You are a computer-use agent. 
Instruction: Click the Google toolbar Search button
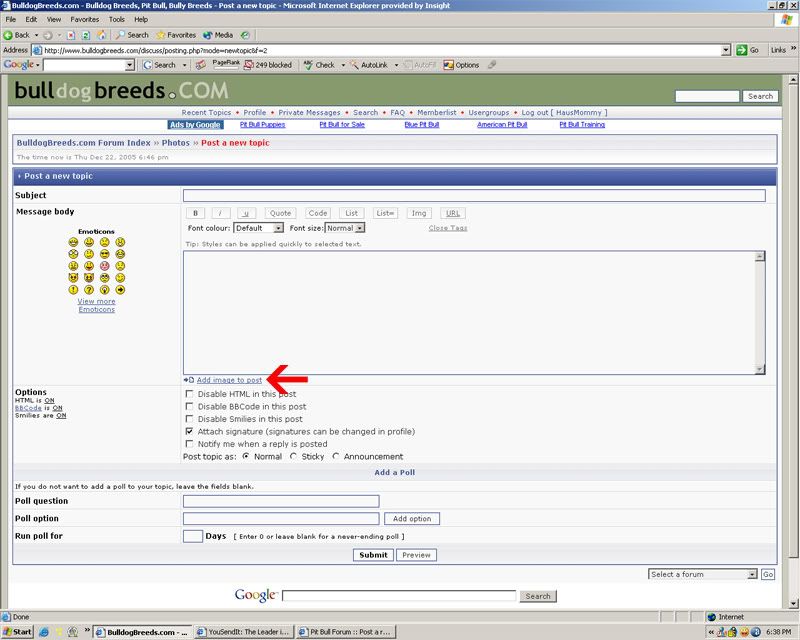pyautogui.click(x=159, y=65)
